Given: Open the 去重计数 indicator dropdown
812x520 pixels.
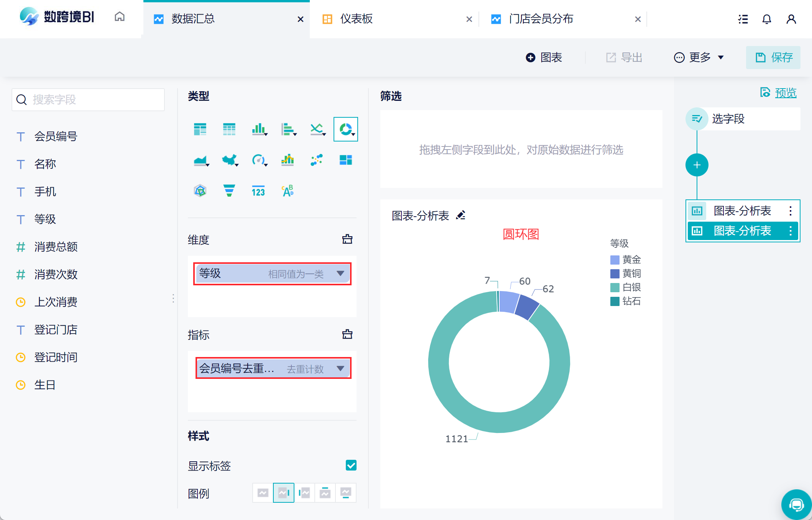Looking at the screenshot, I should click(340, 369).
